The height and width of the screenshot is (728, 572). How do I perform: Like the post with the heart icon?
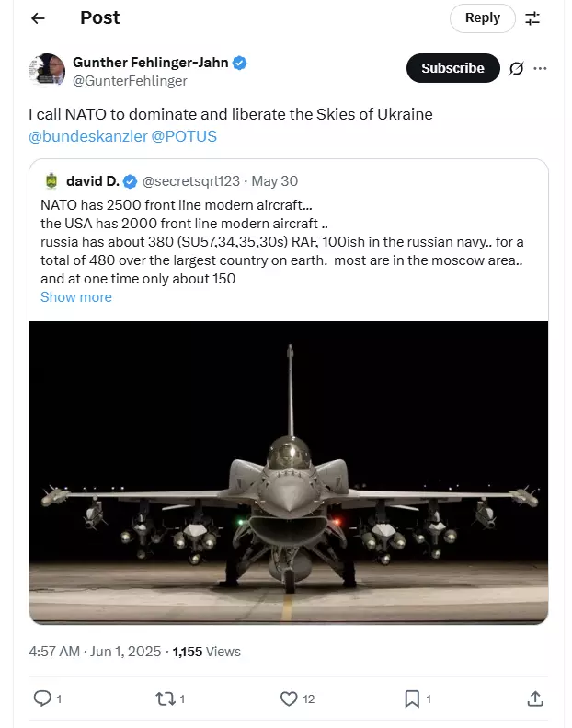click(x=289, y=699)
